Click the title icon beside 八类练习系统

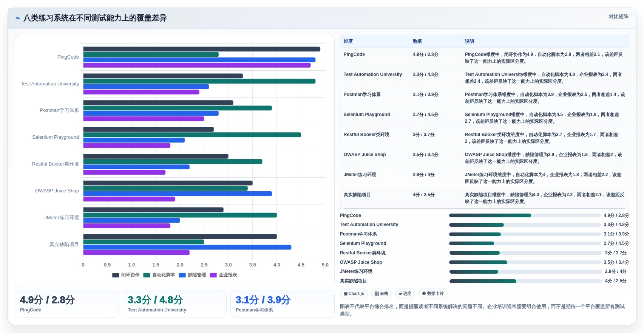tap(18, 18)
